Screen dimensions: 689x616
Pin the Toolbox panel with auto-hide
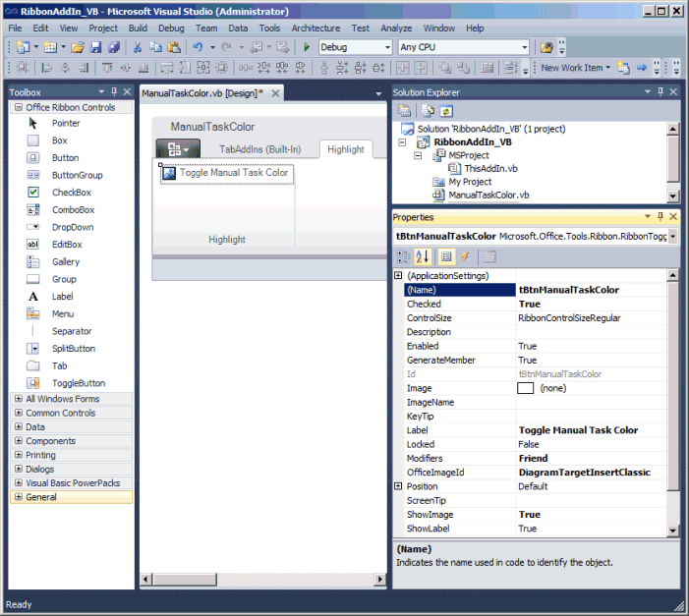[x=114, y=91]
